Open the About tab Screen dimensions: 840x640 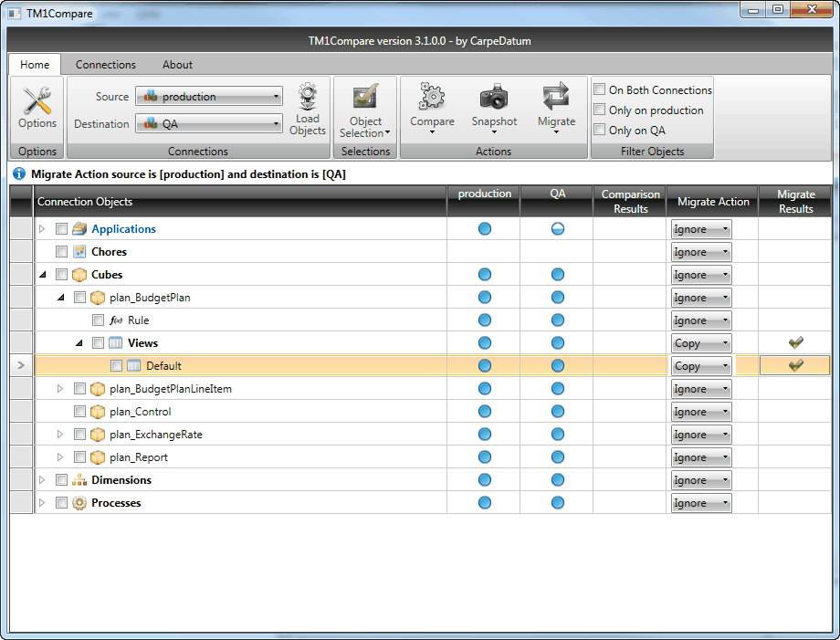coord(177,65)
